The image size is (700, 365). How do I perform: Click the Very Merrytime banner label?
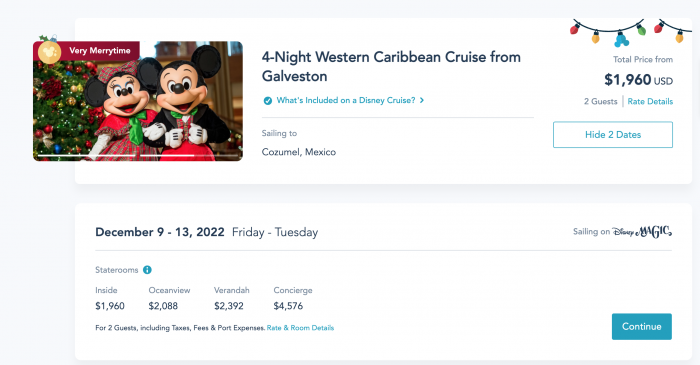point(100,50)
